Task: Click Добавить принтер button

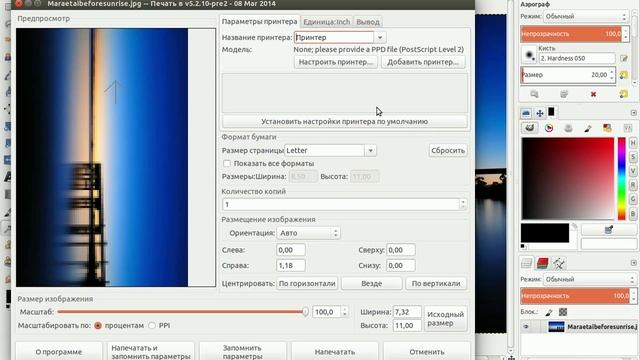Action: click(423, 62)
